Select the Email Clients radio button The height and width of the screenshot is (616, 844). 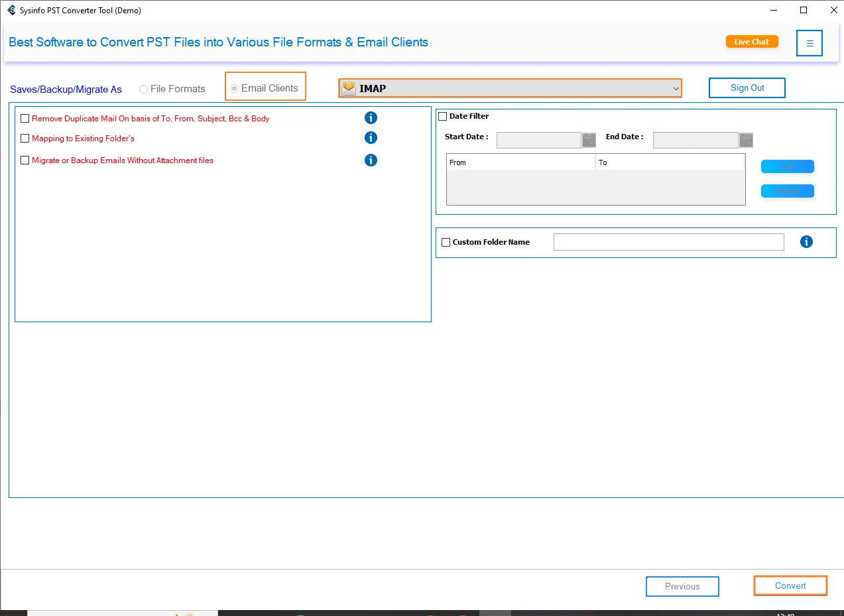[x=234, y=88]
